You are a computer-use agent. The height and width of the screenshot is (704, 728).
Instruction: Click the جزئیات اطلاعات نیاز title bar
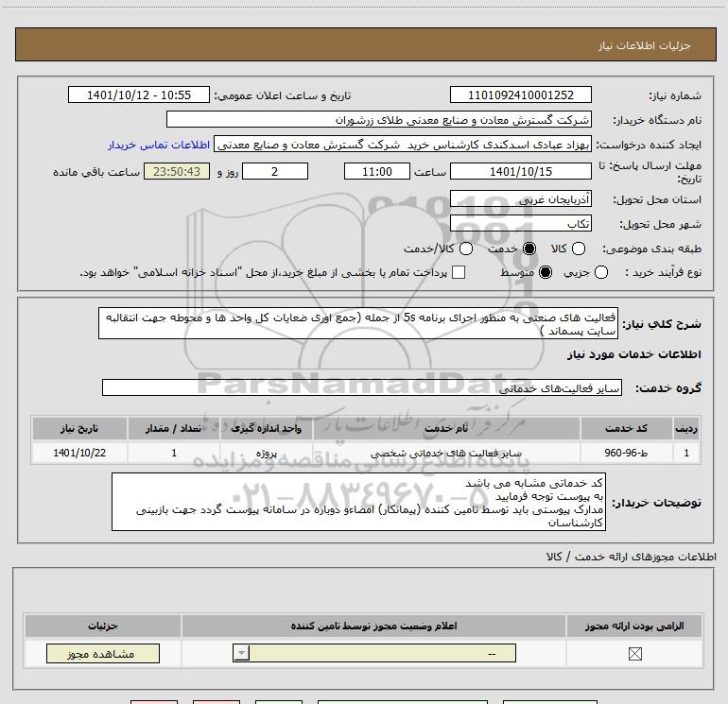pyautogui.click(x=365, y=44)
